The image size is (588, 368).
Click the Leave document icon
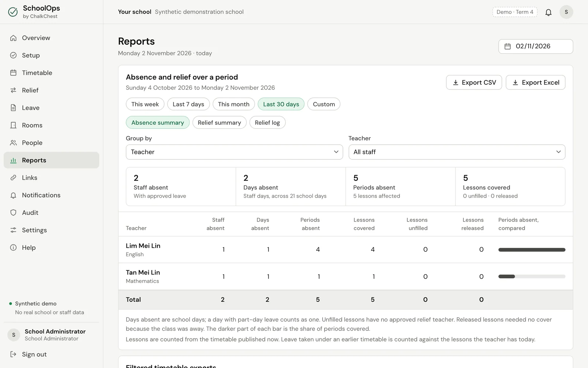(13, 108)
